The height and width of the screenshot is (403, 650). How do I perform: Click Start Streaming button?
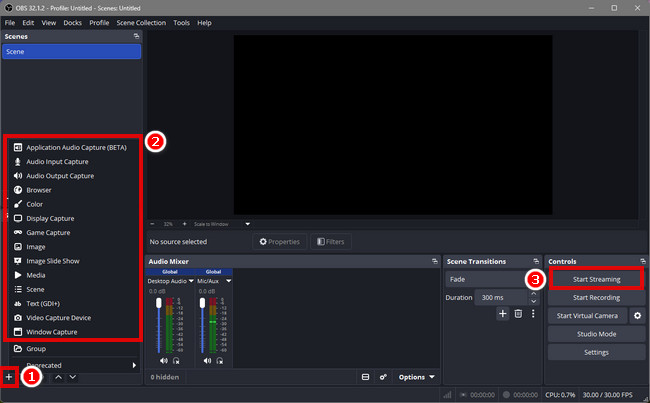[x=597, y=279]
